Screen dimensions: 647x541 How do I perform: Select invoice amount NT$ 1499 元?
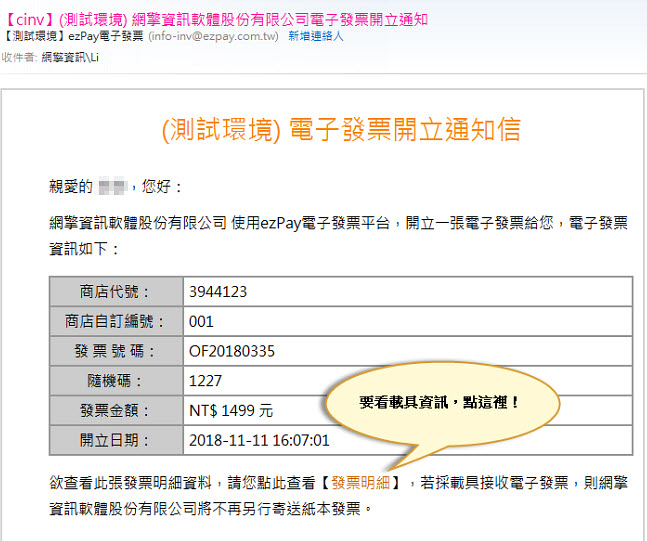tap(231, 411)
